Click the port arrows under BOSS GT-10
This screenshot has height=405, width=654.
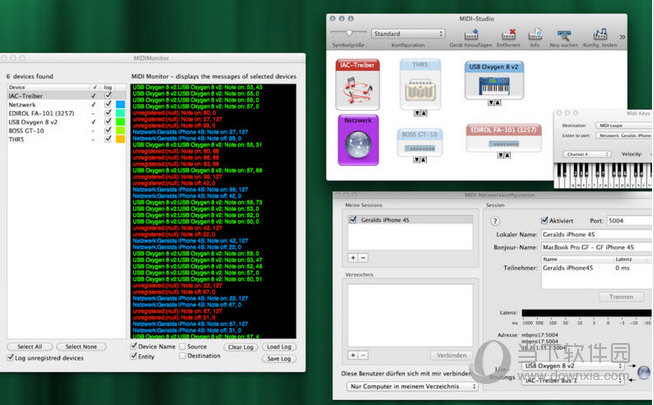(x=420, y=160)
